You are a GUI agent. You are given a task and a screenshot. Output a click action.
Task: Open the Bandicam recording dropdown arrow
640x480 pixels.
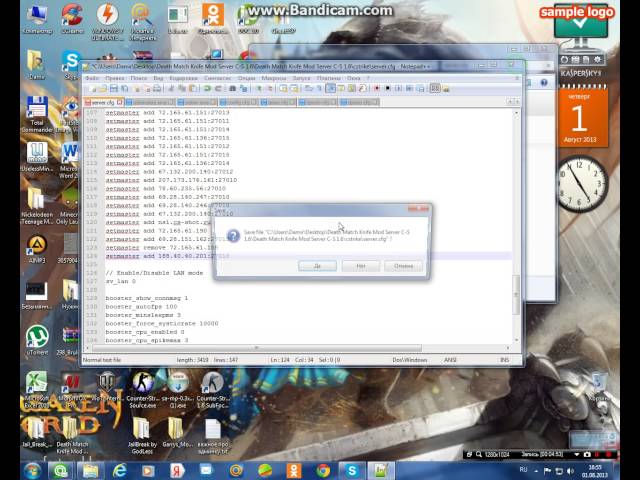(x=577, y=454)
